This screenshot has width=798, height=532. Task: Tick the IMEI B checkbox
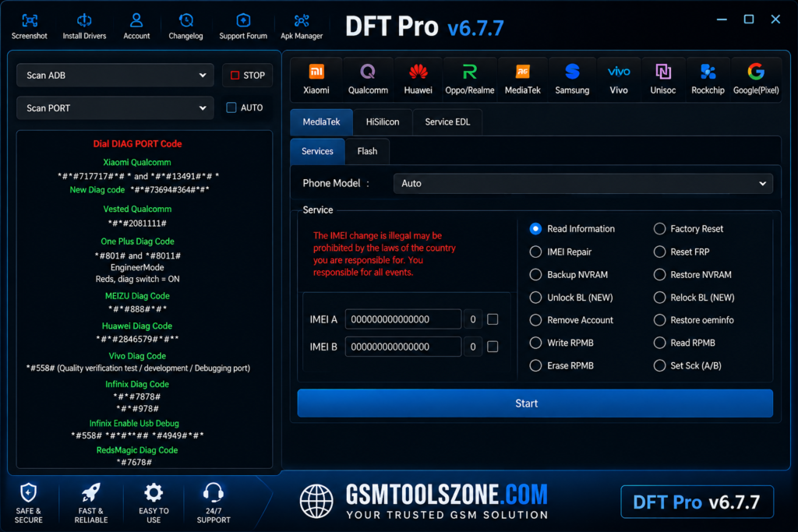(x=493, y=347)
